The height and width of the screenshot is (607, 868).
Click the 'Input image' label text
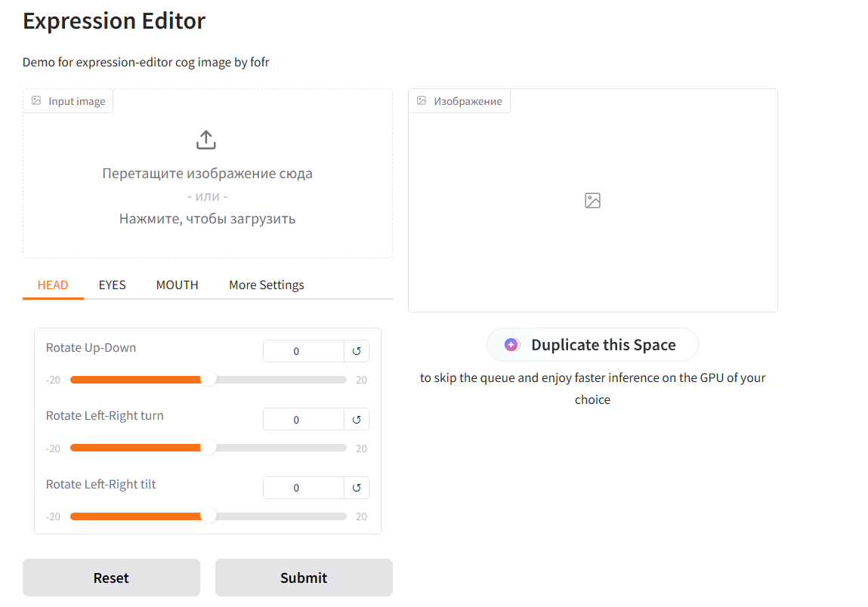(77, 101)
